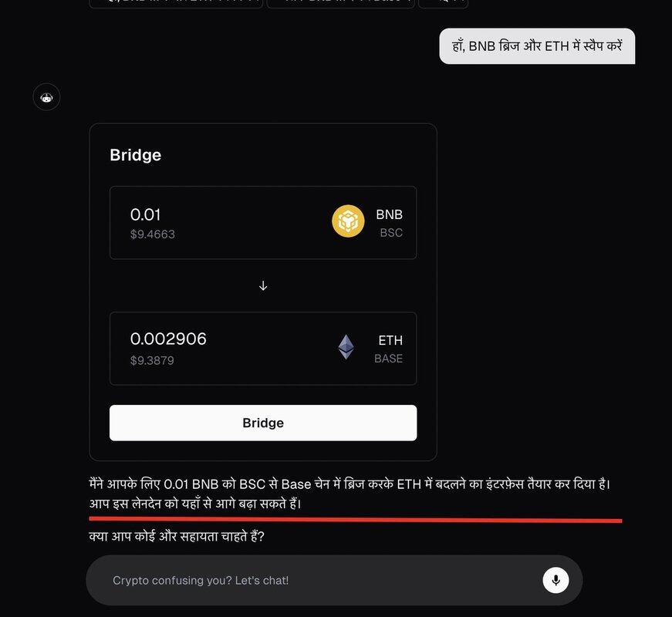Screen dimensions: 672x617
Task: Click the middle cut-off suggestion chip at top
Action: point(339,3)
